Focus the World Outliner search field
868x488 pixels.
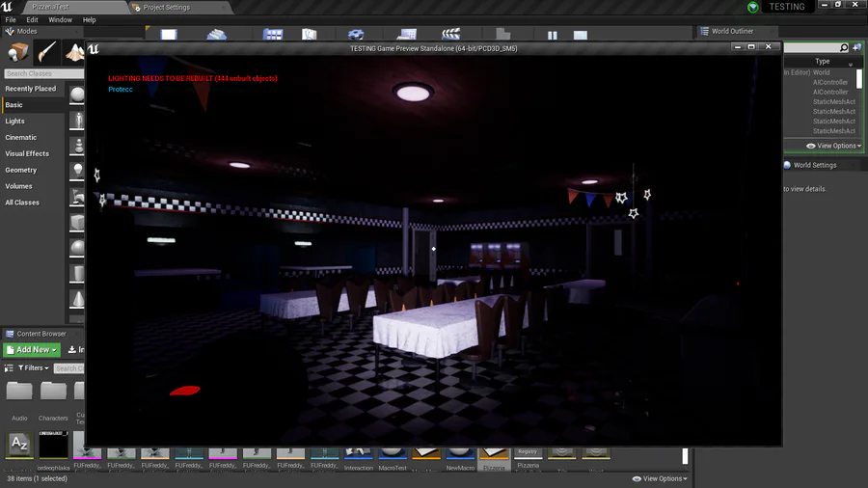coord(817,48)
